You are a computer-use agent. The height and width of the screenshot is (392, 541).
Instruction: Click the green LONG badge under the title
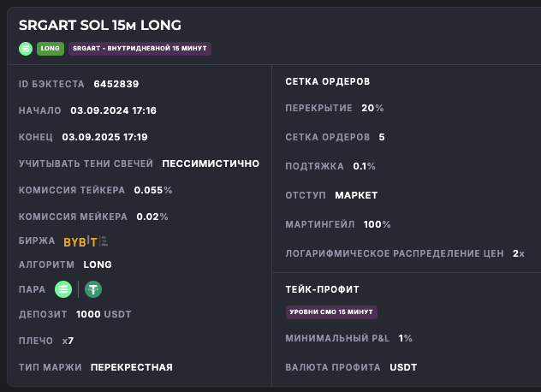pos(50,49)
